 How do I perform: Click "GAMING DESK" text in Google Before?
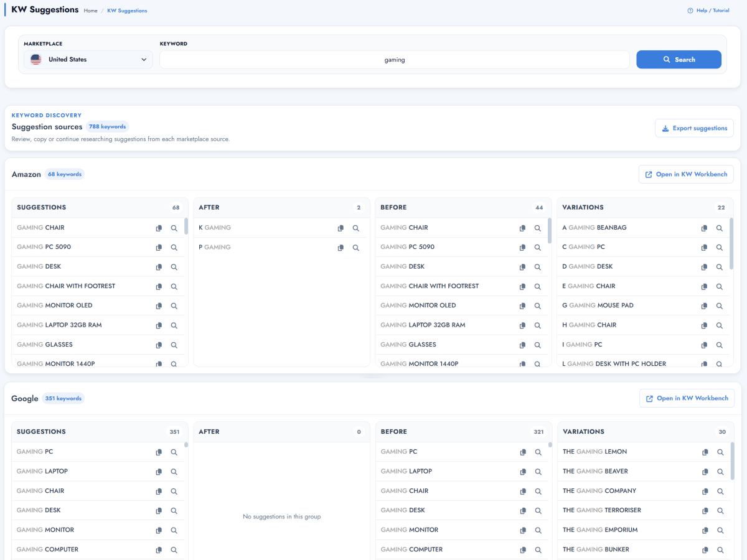pos(403,510)
